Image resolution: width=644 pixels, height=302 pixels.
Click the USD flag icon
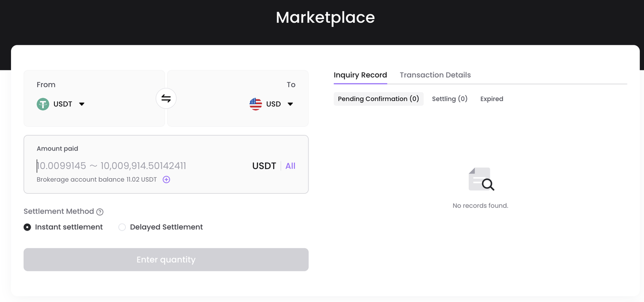click(256, 104)
